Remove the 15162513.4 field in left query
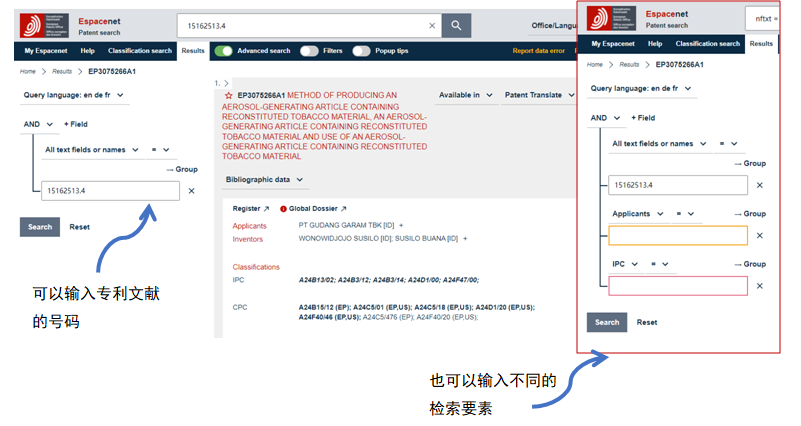Viewport: 801px width, 426px height. click(192, 191)
